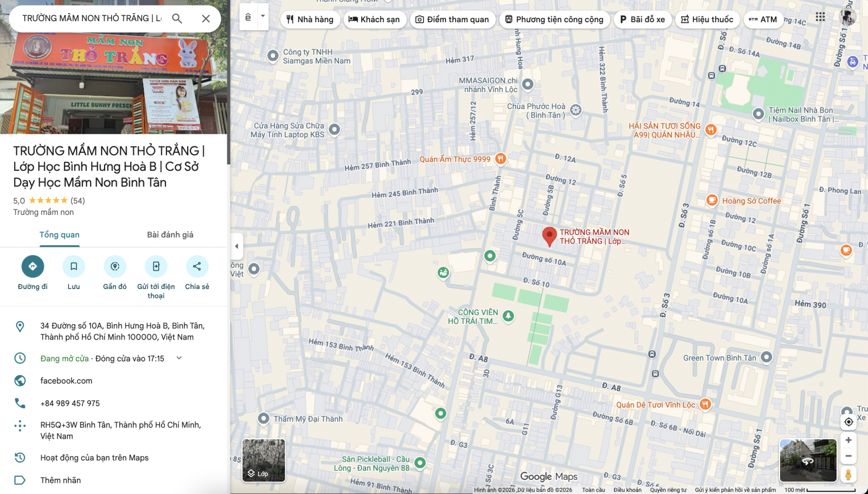The image size is (868, 494).
Task: Click the search magnifier icon
Action: pyautogui.click(x=177, y=18)
